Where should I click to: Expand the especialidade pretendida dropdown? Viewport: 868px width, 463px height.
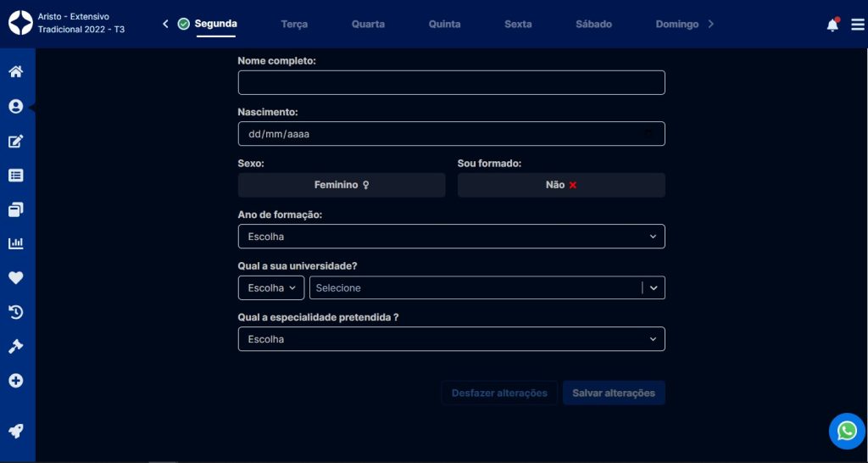tap(451, 339)
